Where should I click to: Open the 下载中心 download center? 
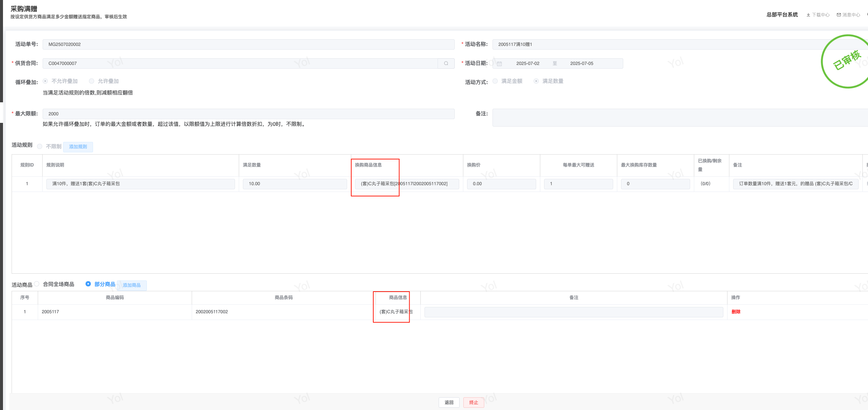pyautogui.click(x=818, y=15)
